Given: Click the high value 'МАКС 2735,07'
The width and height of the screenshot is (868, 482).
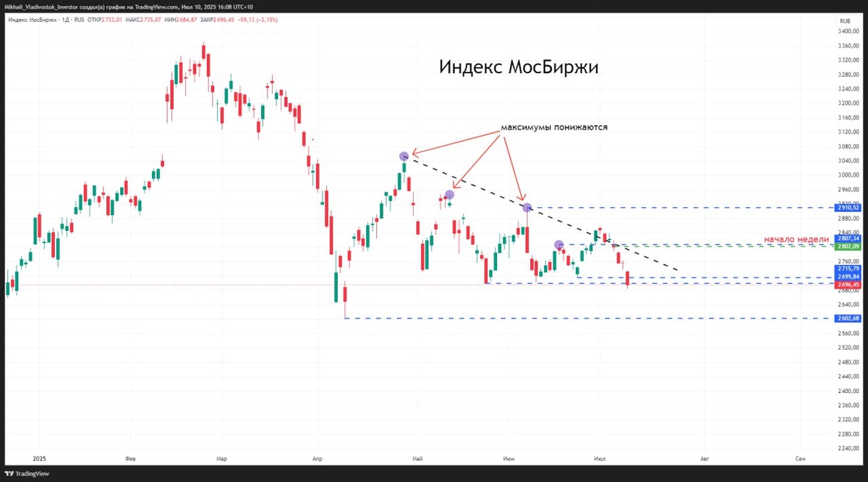Looking at the screenshot, I should tap(143, 20).
